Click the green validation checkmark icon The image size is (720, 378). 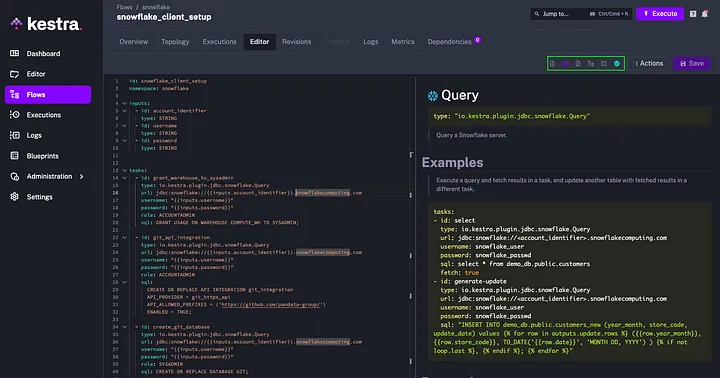coord(617,63)
